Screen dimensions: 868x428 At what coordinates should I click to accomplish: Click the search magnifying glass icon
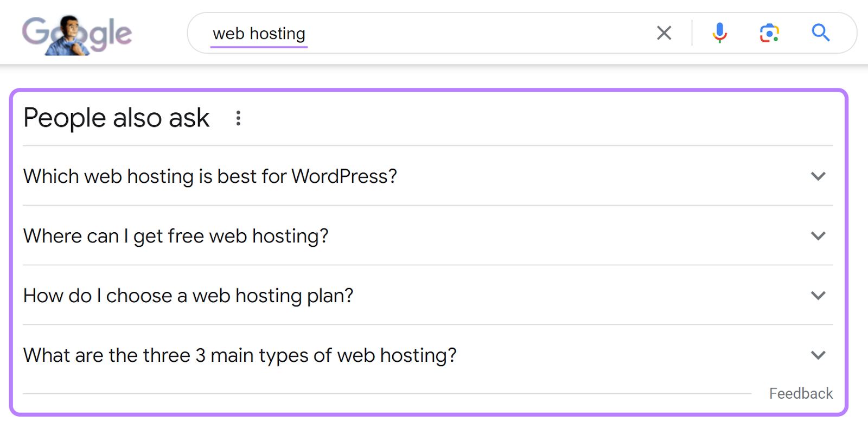821,33
